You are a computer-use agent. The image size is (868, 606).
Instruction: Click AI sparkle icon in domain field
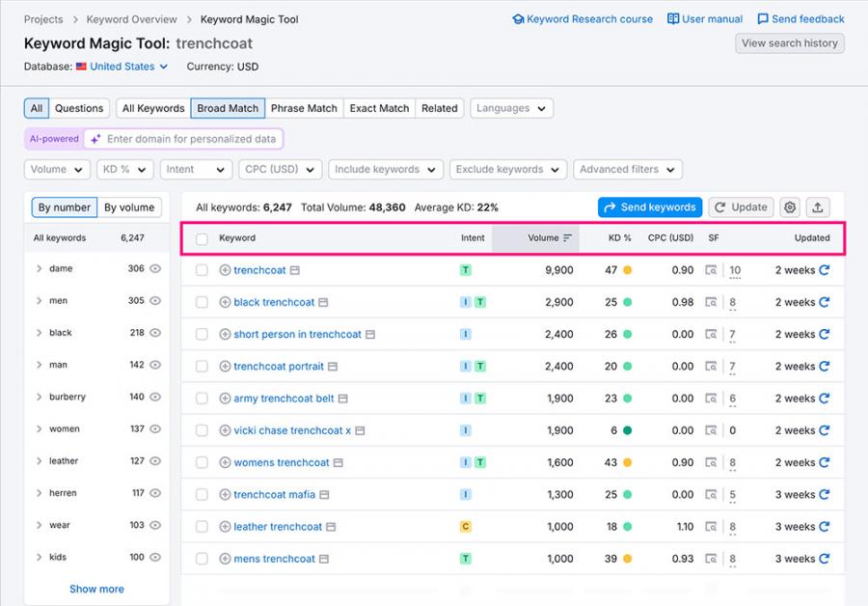[x=95, y=139]
